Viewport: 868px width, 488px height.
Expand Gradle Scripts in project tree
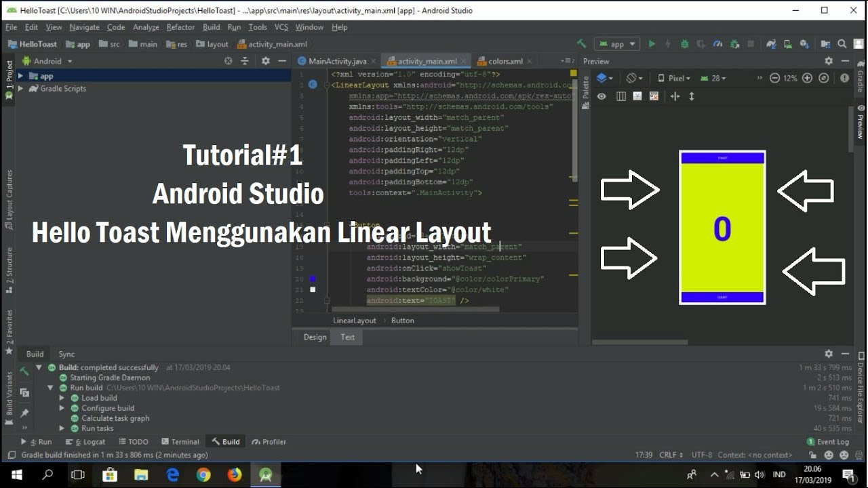[20, 88]
